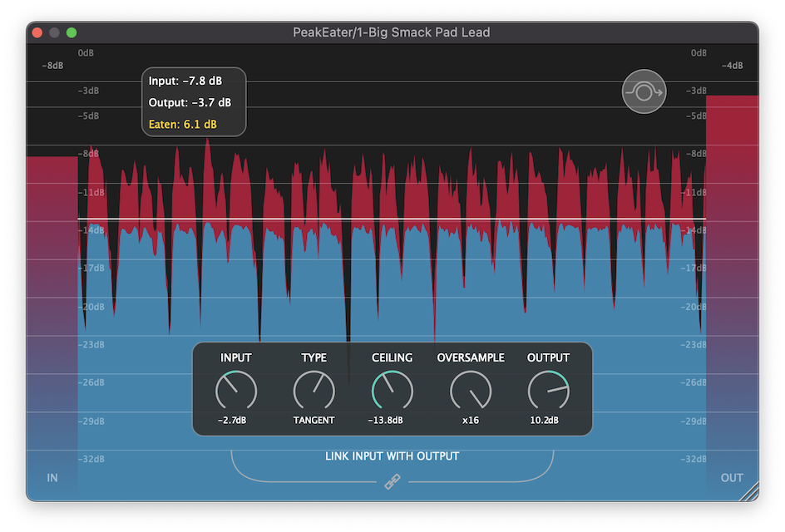
Task: Click the OVERSAMPLE knob
Action: click(x=471, y=391)
